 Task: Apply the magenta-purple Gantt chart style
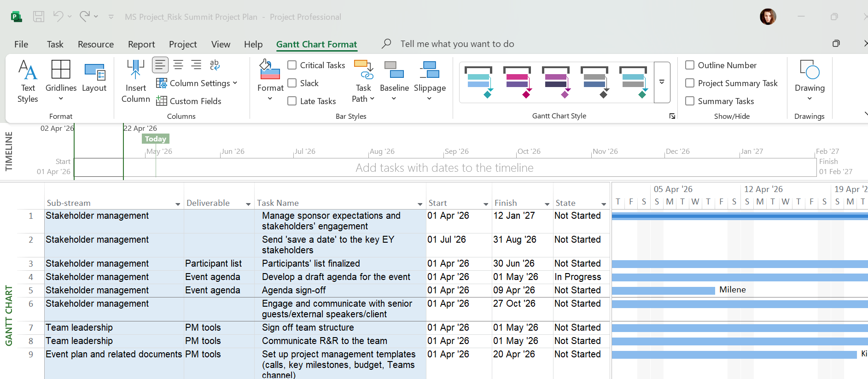[517, 82]
